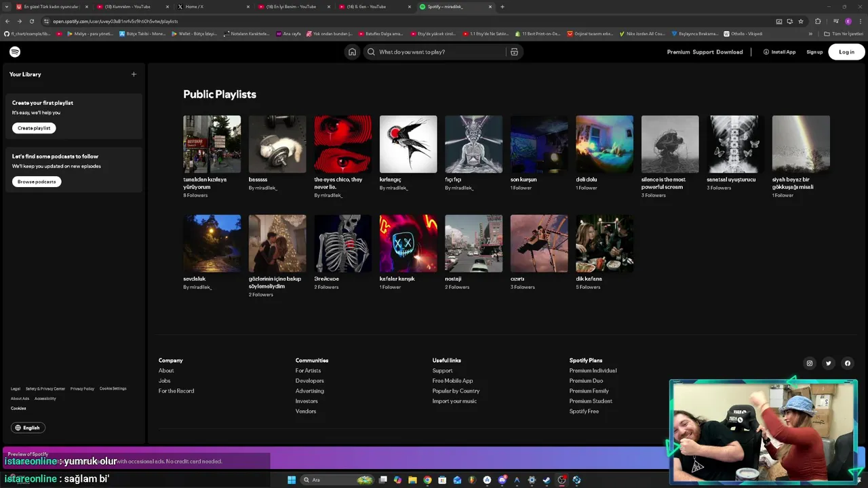868x488 pixels.
Task: Click the Log in button
Action: [846, 52]
